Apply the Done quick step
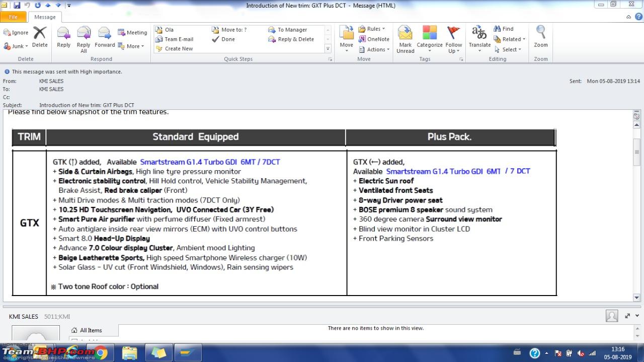Screen dimensions: 644x362 (223, 39)
